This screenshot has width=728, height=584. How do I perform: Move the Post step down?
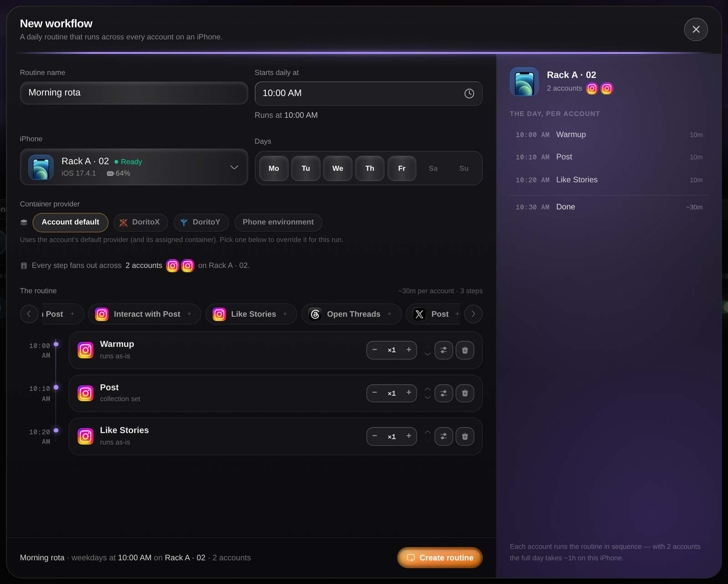pos(427,397)
